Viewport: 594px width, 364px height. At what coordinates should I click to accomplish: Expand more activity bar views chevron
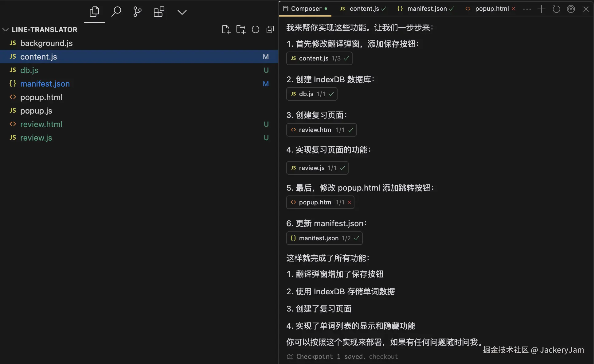pos(182,12)
